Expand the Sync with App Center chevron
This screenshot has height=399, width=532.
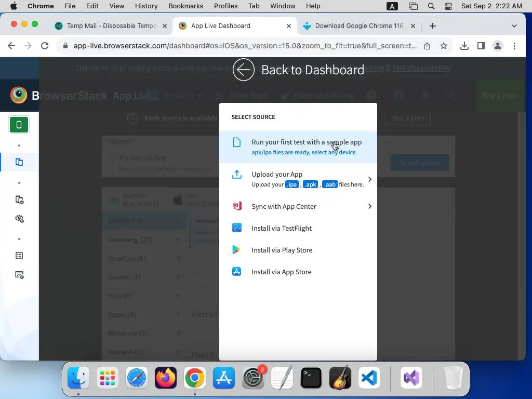point(370,206)
